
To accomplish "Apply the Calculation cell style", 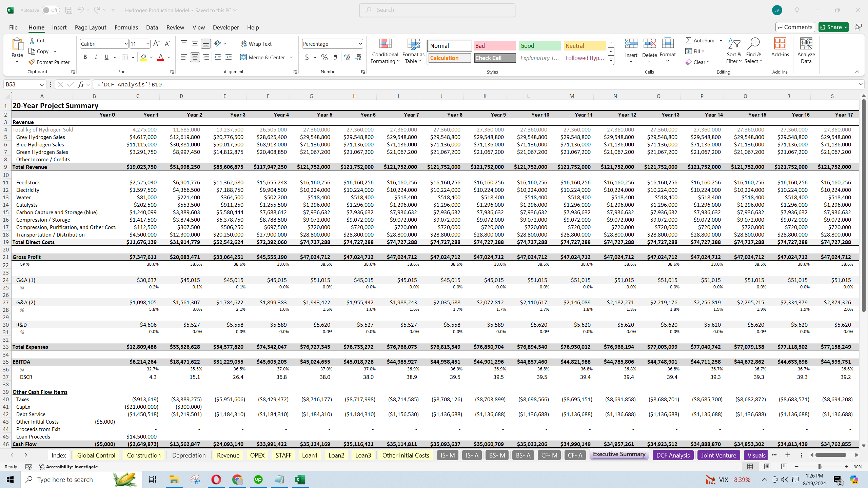I will pos(450,58).
